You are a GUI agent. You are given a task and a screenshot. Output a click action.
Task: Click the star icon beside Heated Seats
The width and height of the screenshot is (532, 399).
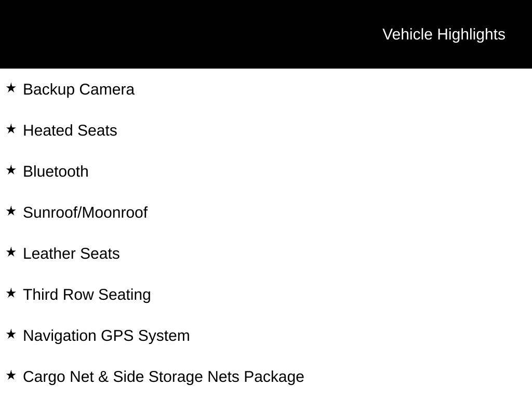(x=11, y=129)
